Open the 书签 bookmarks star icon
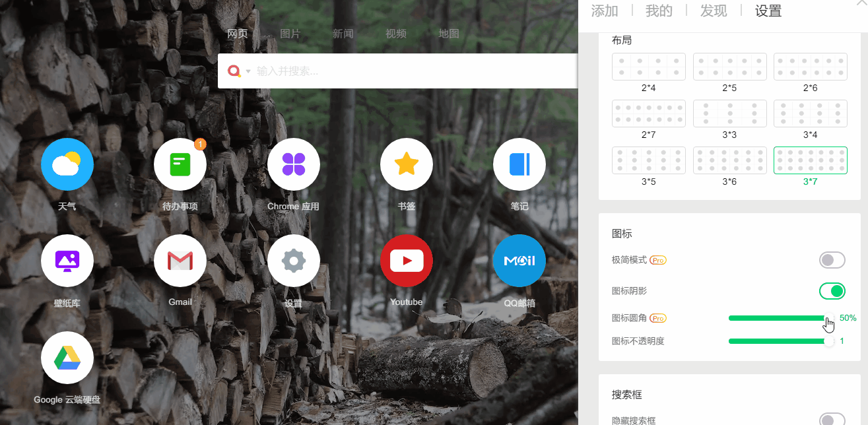This screenshot has height=425, width=868. click(407, 164)
